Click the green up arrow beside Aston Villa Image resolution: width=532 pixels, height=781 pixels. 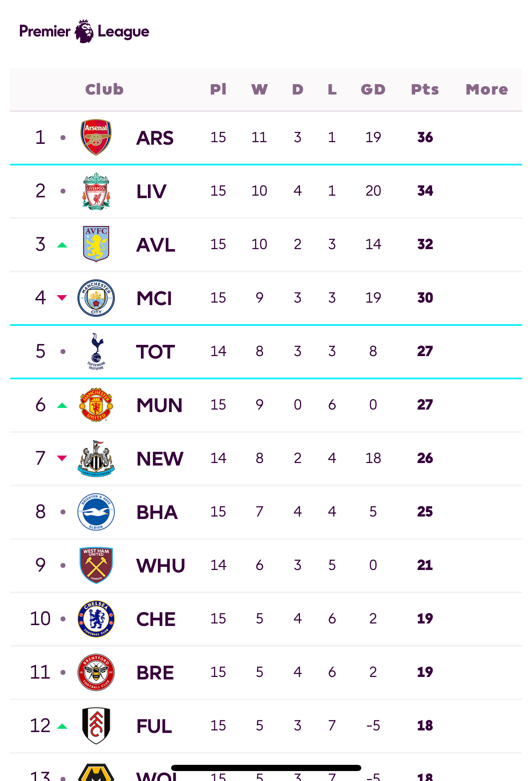[62, 245]
